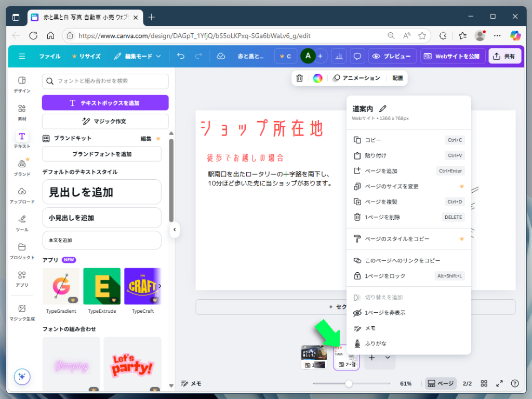532x399 pixels.
Task: Click the テキストボックスを追加 button
Action: point(105,102)
